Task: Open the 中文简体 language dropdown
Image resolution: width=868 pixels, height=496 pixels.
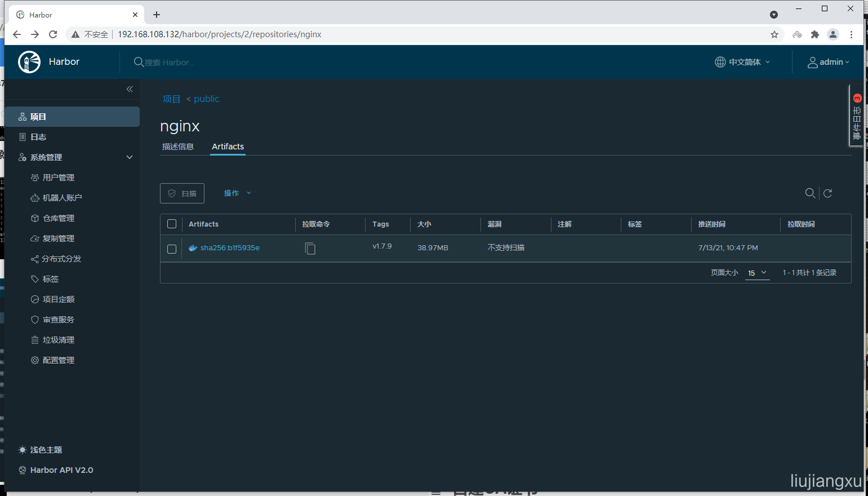Action: (x=743, y=62)
